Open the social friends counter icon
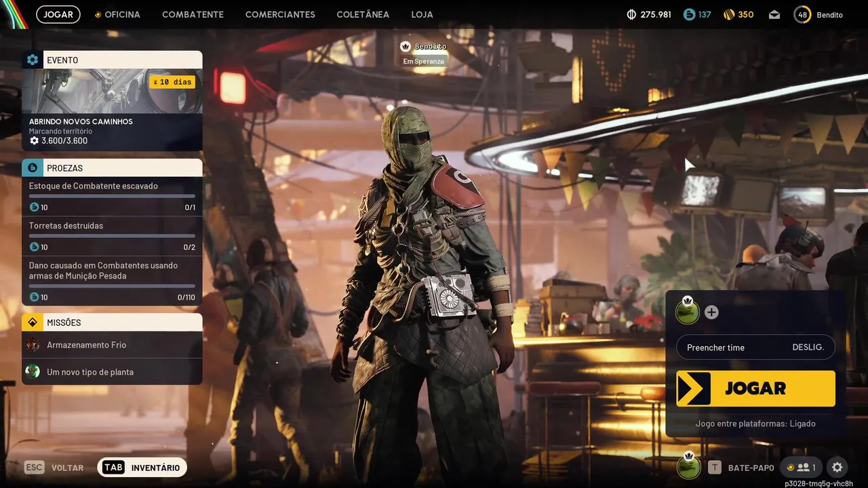868x488 pixels. [801, 468]
